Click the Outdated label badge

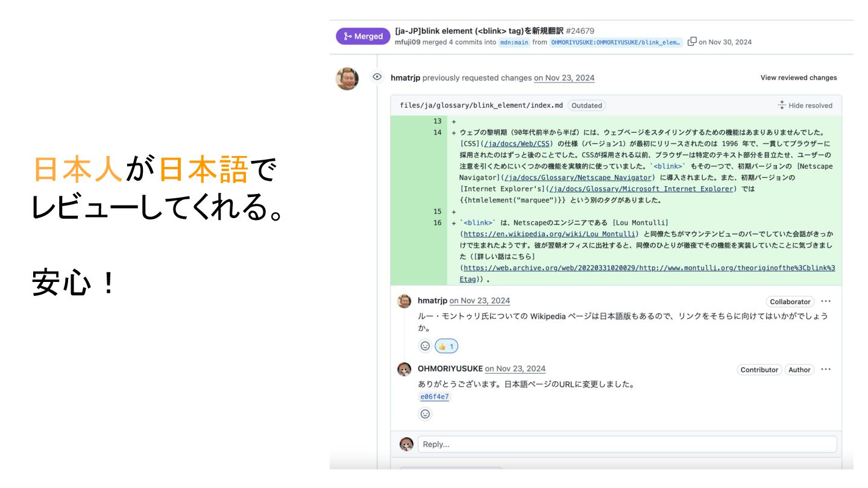click(x=587, y=105)
